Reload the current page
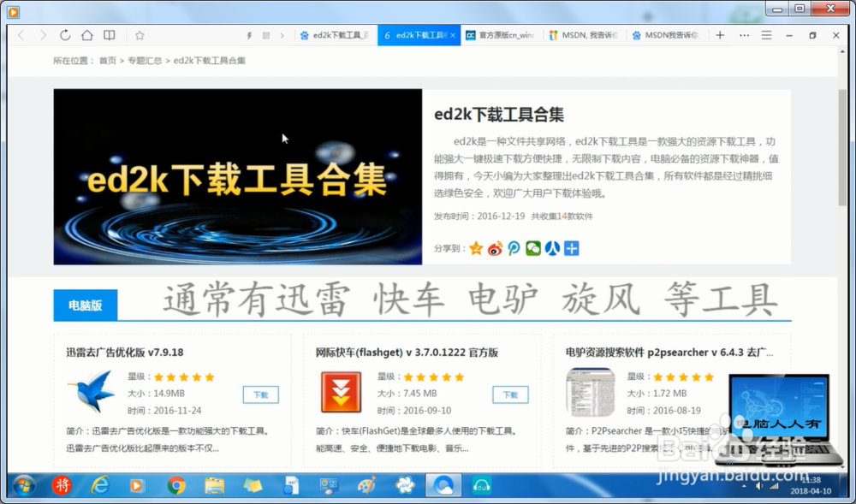The image size is (856, 504). click(65, 35)
